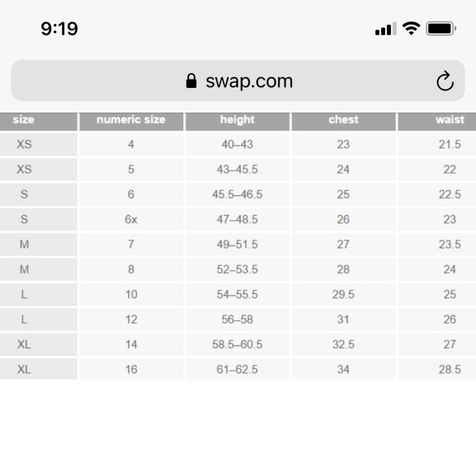Tap the reload page icon

pyautogui.click(x=445, y=81)
